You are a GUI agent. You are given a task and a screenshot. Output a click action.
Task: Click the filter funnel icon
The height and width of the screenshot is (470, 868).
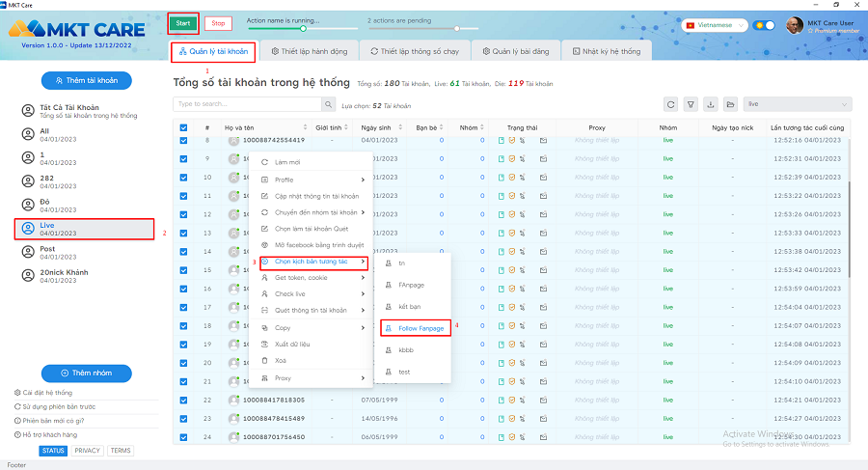pos(691,104)
